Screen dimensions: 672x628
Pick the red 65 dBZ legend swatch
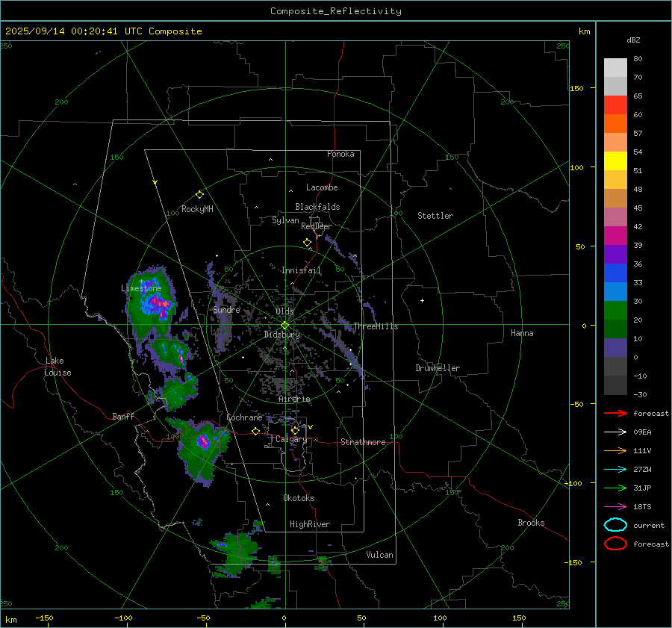[615, 105]
